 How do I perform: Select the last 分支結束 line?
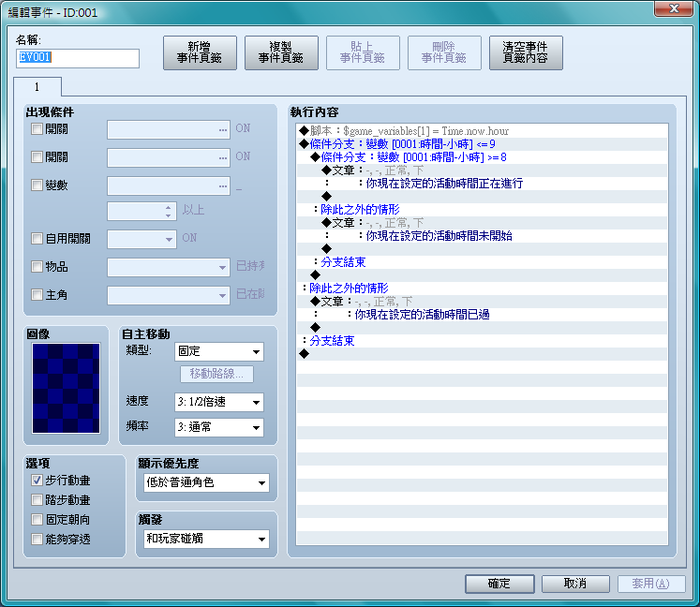click(483, 341)
